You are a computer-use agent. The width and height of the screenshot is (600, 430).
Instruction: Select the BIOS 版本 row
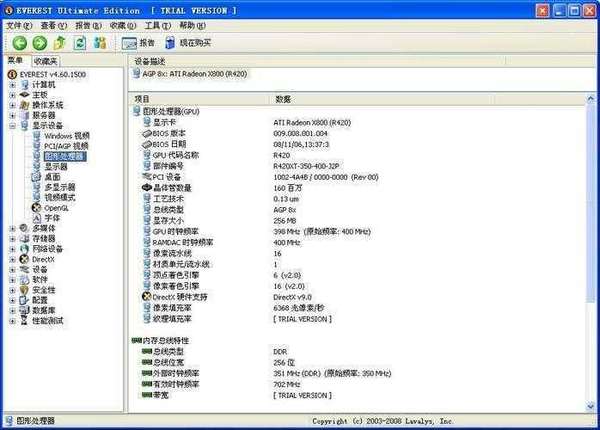click(169, 134)
